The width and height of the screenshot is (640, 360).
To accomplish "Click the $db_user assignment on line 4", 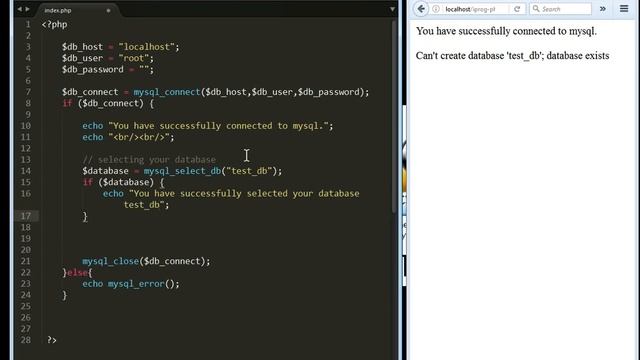I will [108, 58].
